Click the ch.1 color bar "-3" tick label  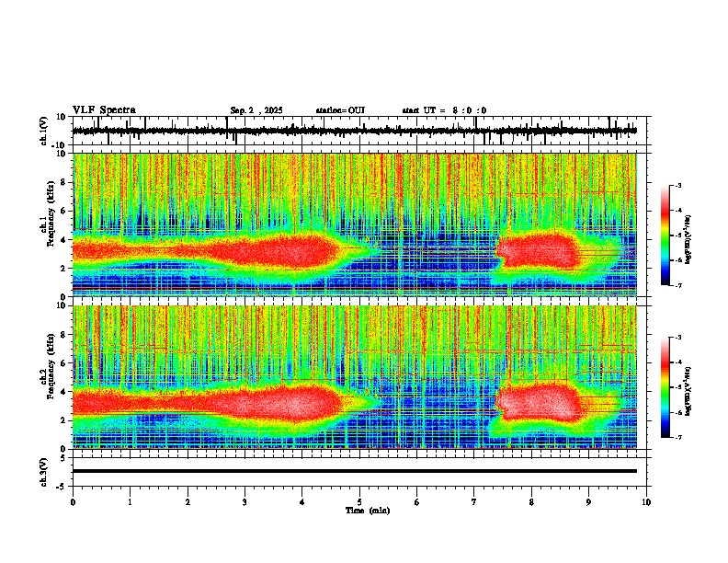click(678, 185)
